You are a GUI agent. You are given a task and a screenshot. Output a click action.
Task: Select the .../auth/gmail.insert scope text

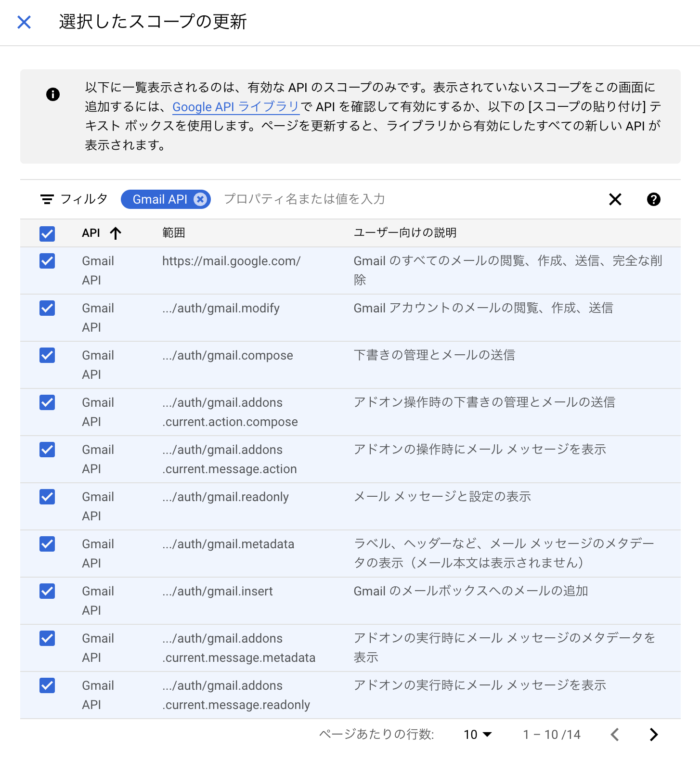[218, 591]
